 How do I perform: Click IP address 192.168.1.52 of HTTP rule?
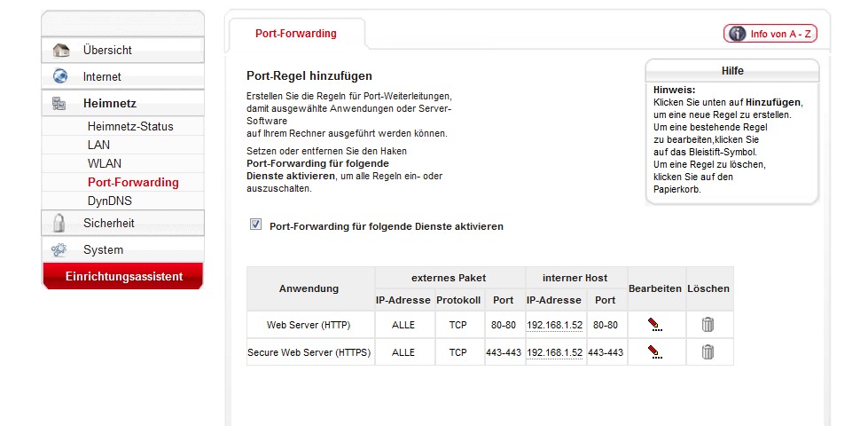pos(554,325)
